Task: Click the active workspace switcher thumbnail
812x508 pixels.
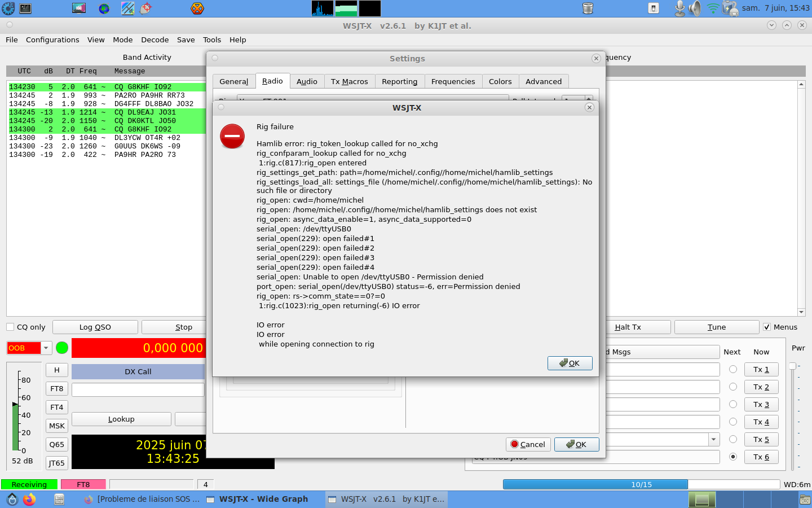Action: (x=702, y=500)
